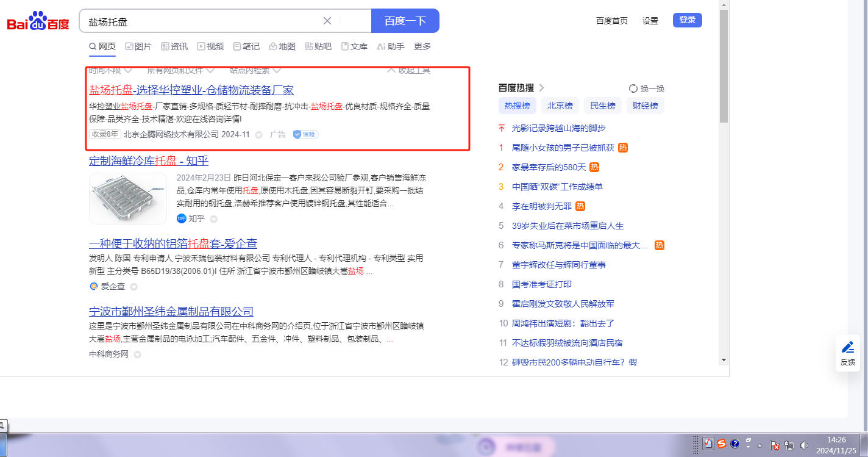The image size is (868, 457).
Task: Open the 站点内检索 site search dropdown
Action: click(x=255, y=70)
